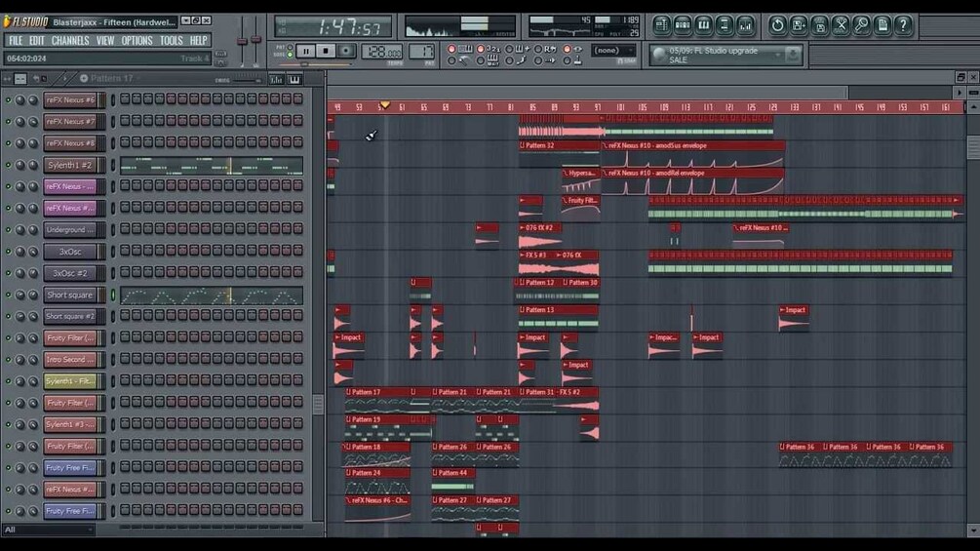Open the Pattern 13 clip menu icon

pyautogui.click(x=523, y=310)
